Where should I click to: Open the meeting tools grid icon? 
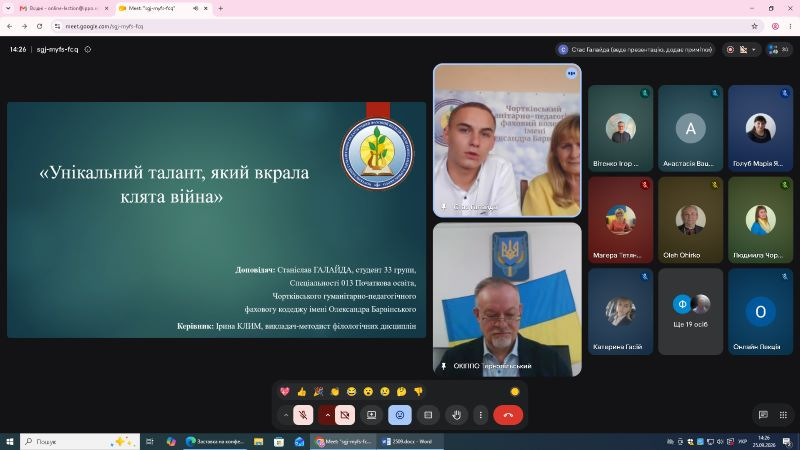click(783, 415)
